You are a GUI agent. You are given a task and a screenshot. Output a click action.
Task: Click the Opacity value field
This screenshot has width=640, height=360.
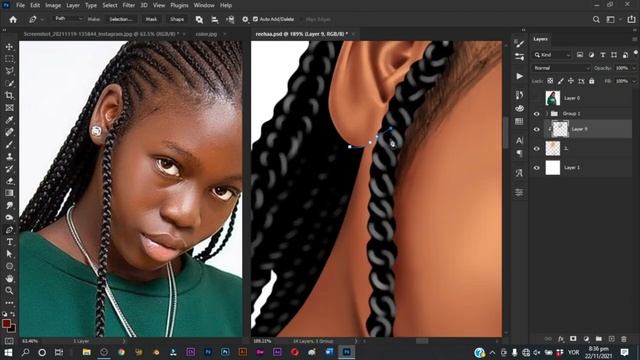pyautogui.click(x=623, y=68)
